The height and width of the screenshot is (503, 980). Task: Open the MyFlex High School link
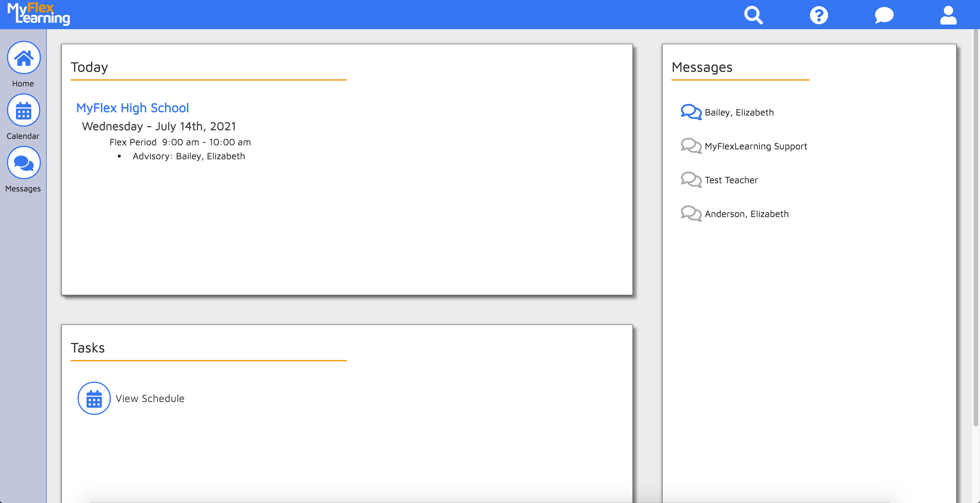point(132,108)
